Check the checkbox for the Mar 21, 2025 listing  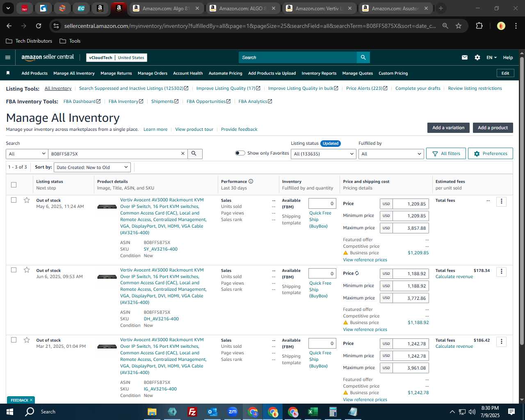click(14, 340)
